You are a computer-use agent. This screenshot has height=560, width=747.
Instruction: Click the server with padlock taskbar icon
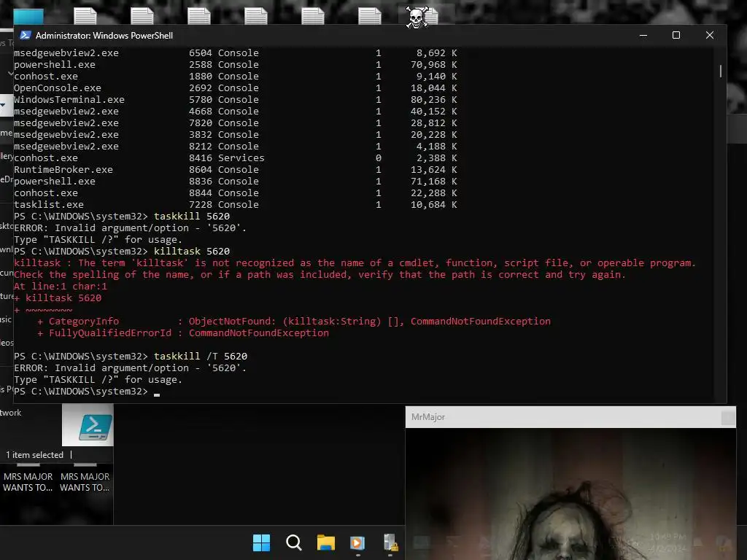(390, 542)
